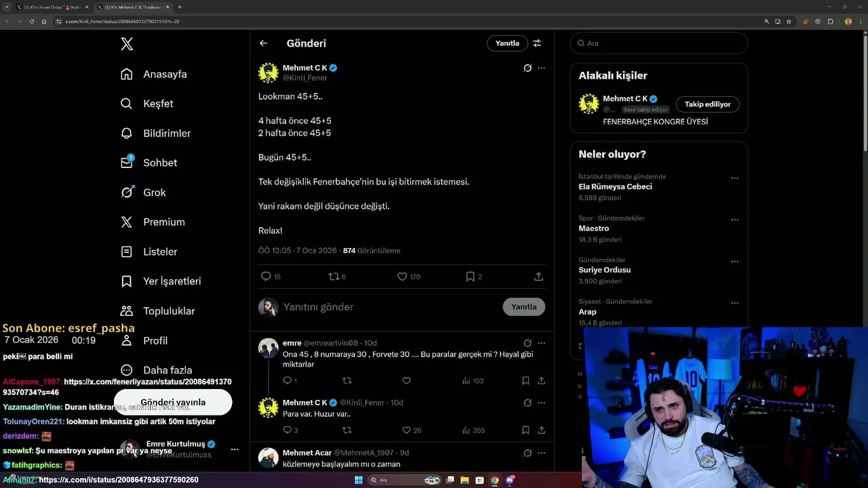View analytics showing 355 views
The width and height of the screenshot is (868, 488).
coord(473,430)
